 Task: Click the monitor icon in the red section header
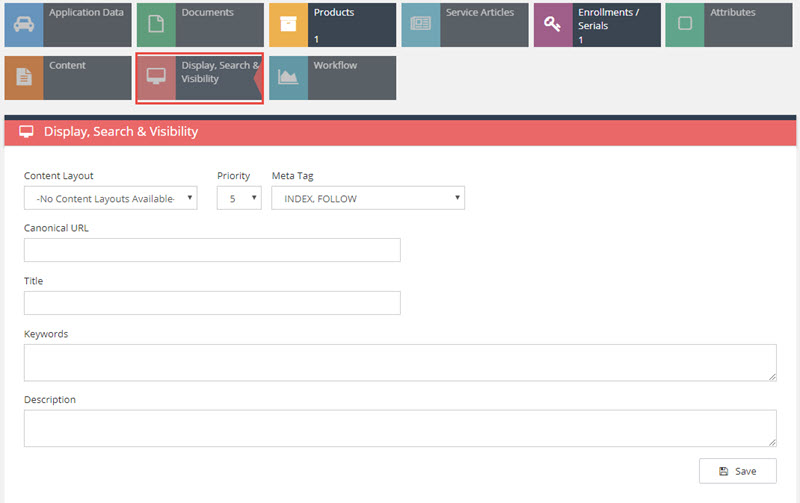[x=26, y=132]
